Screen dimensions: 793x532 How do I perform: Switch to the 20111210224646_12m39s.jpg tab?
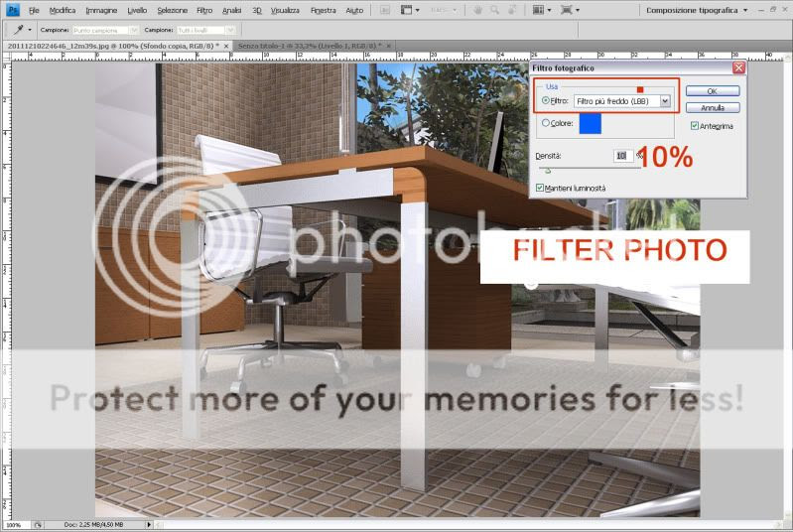pos(113,46)
